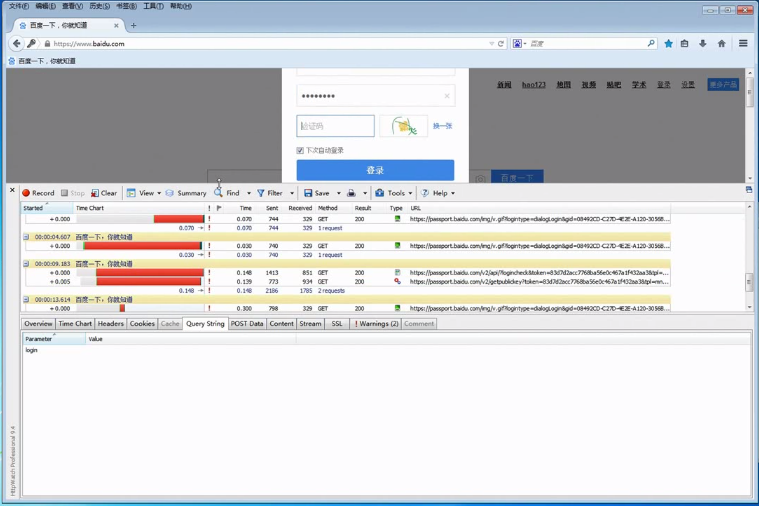Select the Headers tab
The image size is (759, 506).
(111, 324)
